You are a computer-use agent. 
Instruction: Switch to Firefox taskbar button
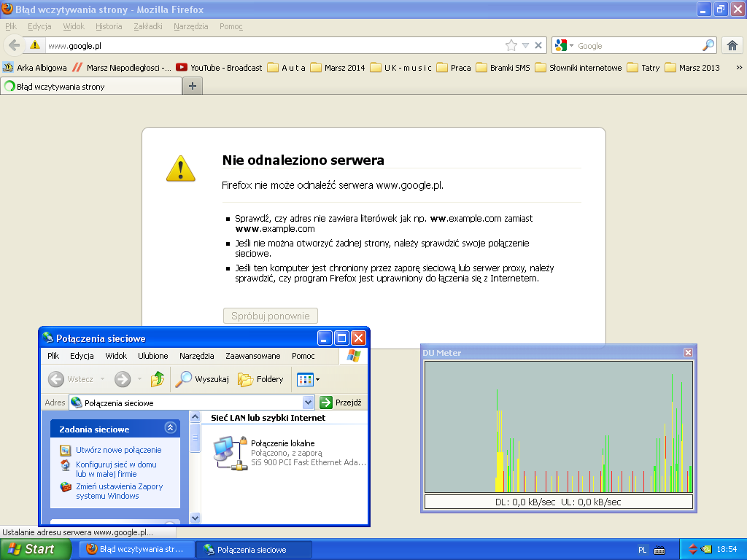(136, 550)
